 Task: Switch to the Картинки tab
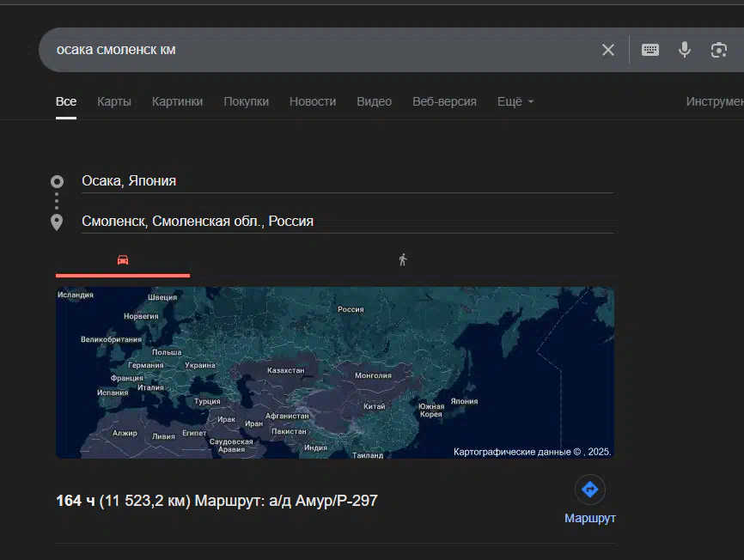(x=178, y=101)
